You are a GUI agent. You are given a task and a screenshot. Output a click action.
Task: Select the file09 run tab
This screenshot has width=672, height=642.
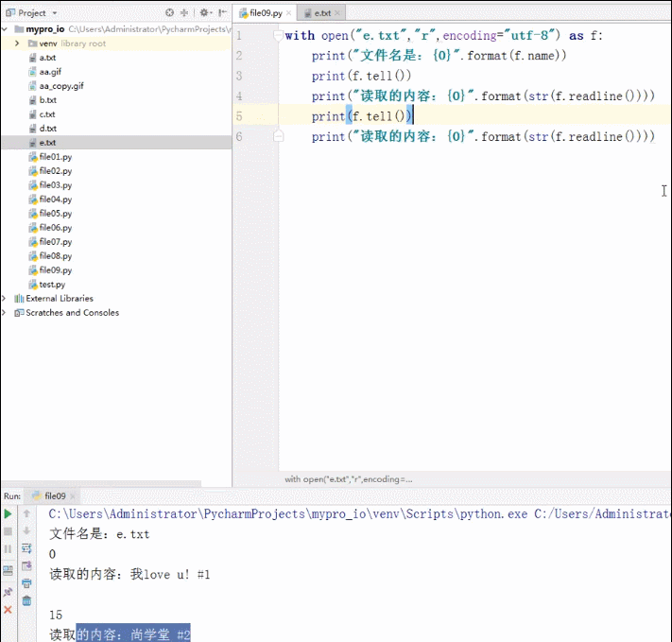click(x=50, y=496)
